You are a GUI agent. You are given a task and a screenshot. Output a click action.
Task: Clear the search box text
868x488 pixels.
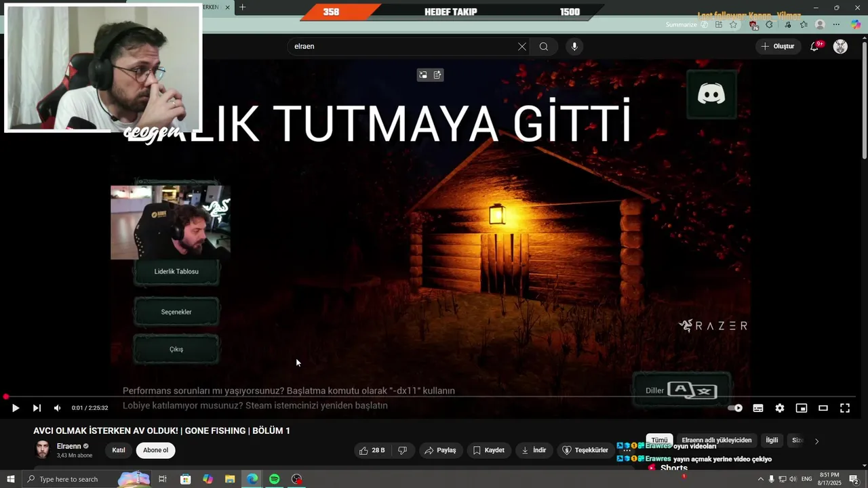point(521,46)
